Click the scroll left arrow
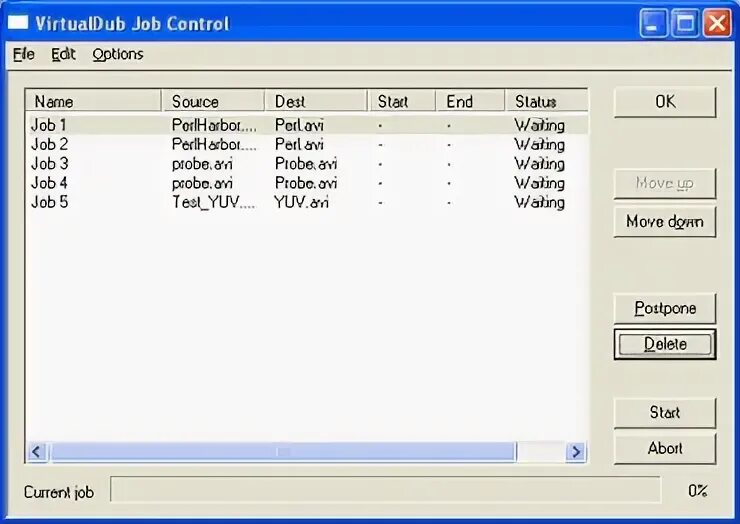Viewport: 740px width, 524px height. (37, 452)
